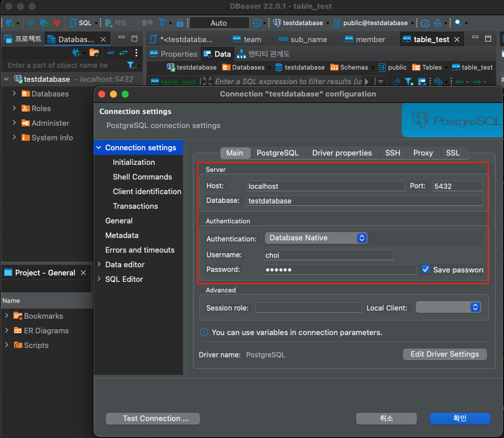504x438 pixels.
Task: Open the testdatabase active connection selector in toolbar
Action: pos(301,23)
